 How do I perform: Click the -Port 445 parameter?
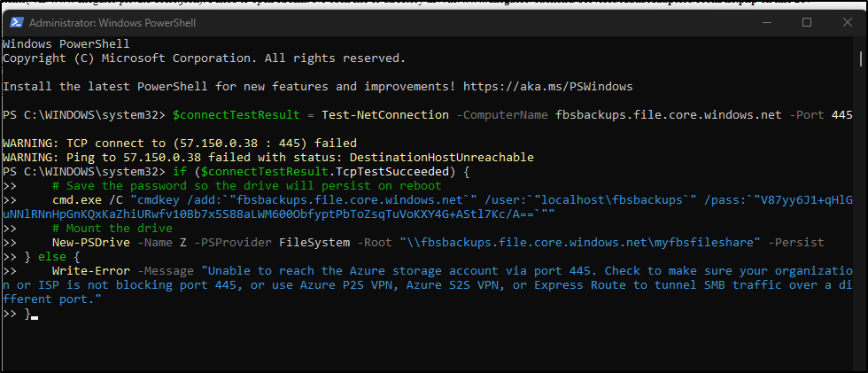(820, 115)
